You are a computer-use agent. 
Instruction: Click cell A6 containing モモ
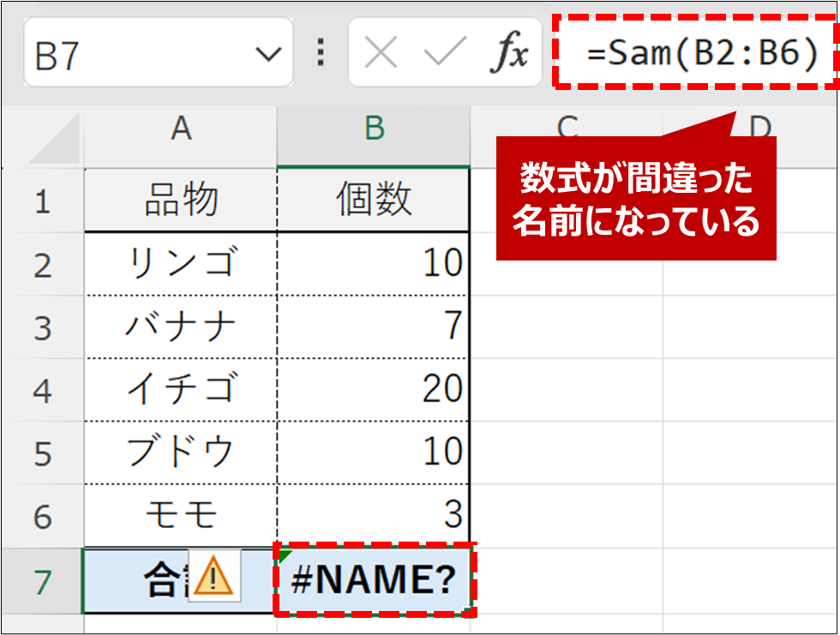point(180,516)
